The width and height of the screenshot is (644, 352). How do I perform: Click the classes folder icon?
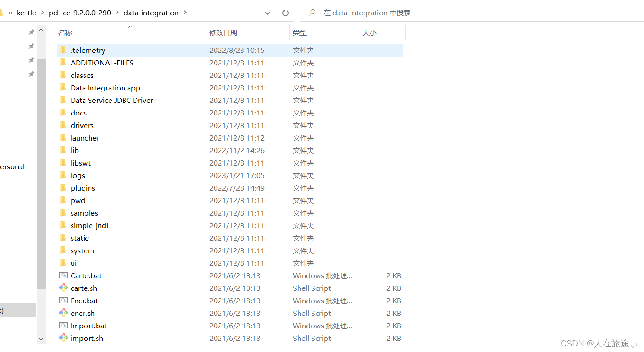[63, 75]
